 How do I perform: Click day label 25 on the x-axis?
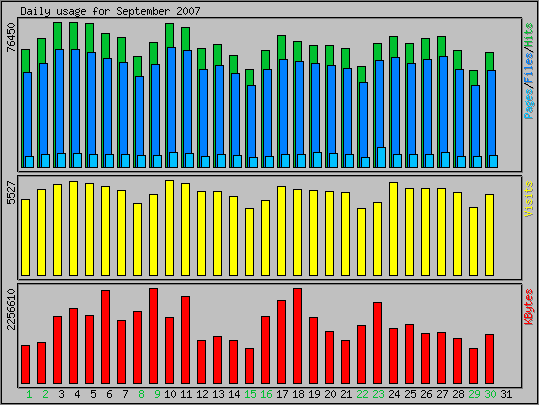click(410, 394)
